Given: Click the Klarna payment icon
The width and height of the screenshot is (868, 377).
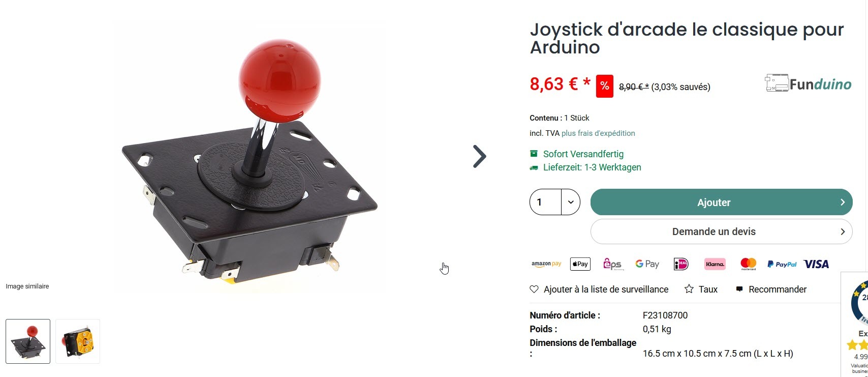Looking at the screenshot, I should click(x=715, y=264).
